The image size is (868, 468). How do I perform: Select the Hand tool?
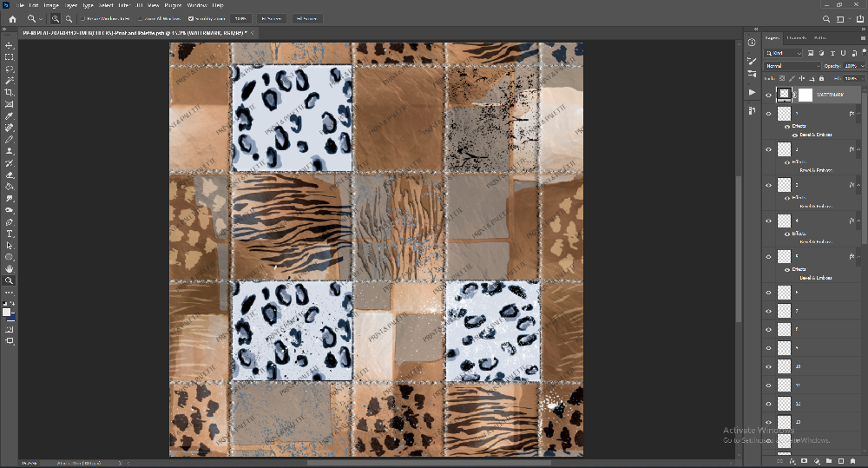click(x=9, y=269)
